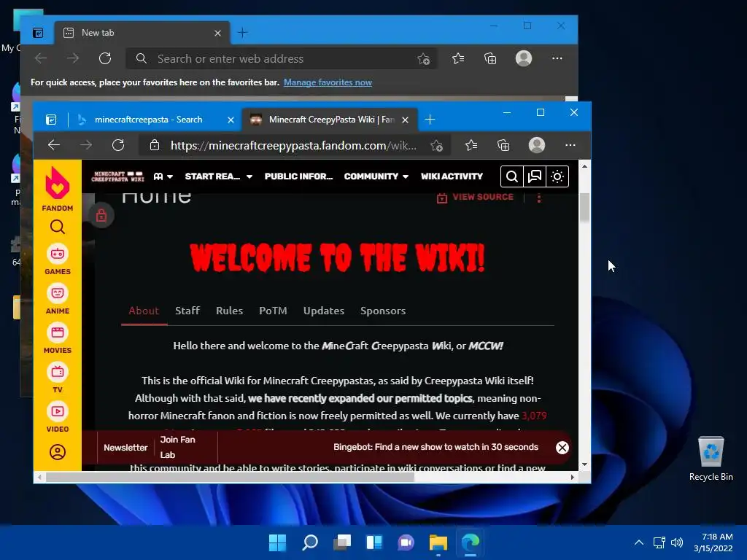Screen dimensions: 747x560
Task: Click the Manage favorites now link
Action: (x=328, y=82)
